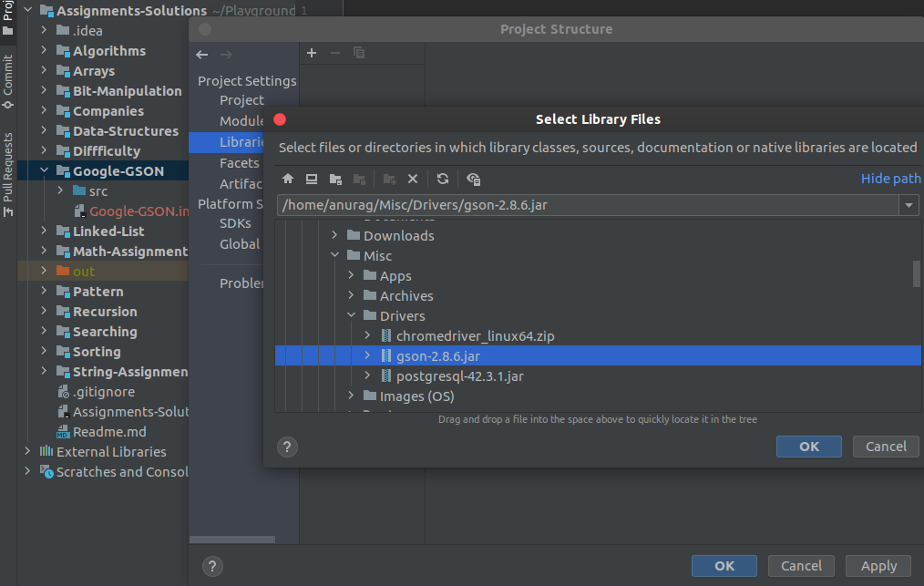Select the Project settings item
This screenshot has width=924, height=586.
(241, 100)
